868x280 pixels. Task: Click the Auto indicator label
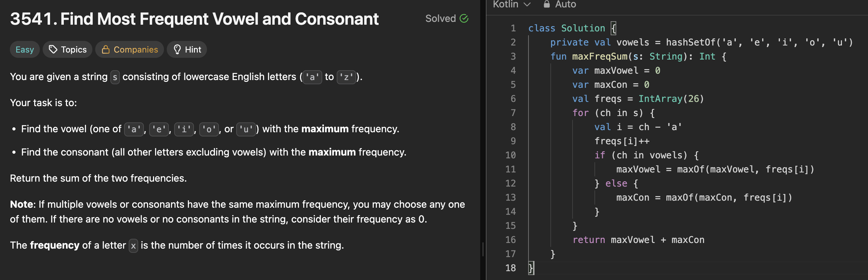point(565,4)
